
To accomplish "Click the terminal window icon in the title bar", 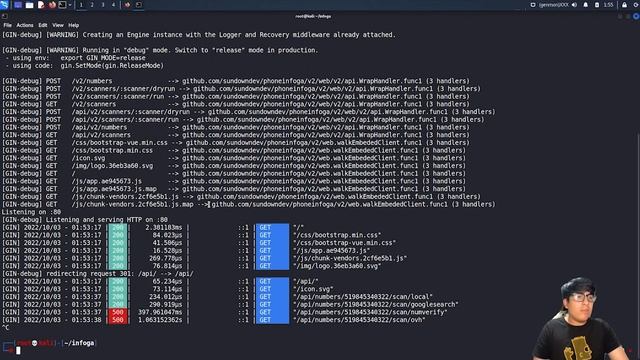I will 4,16.
